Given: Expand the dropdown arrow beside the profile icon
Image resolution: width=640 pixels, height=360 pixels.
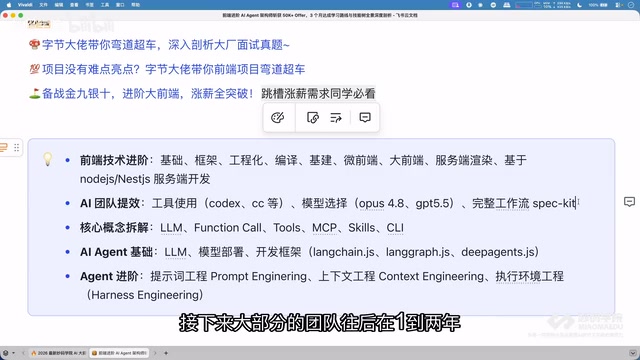Looking at the screenshot, I should (13, 353).
